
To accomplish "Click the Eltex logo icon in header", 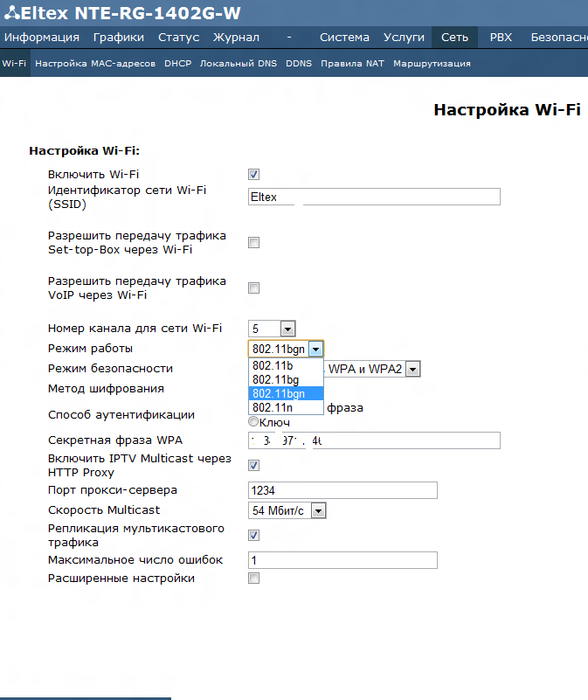I will click(12, 13).
